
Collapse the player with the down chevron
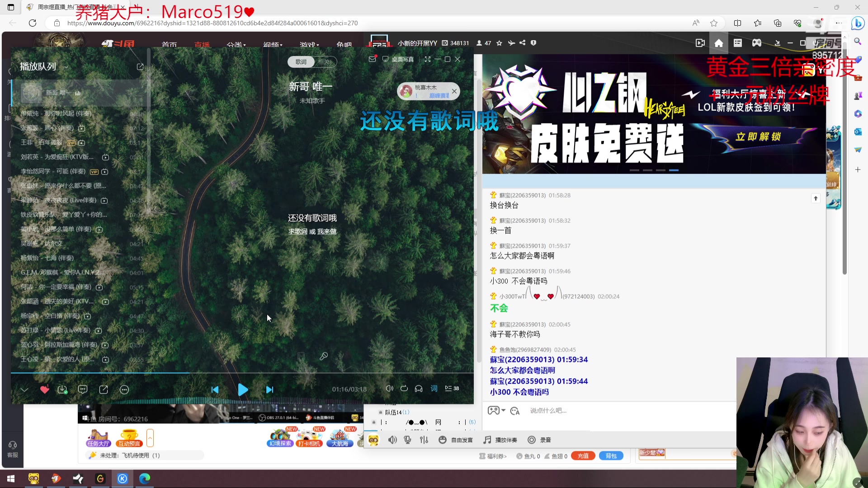[24, 389]
